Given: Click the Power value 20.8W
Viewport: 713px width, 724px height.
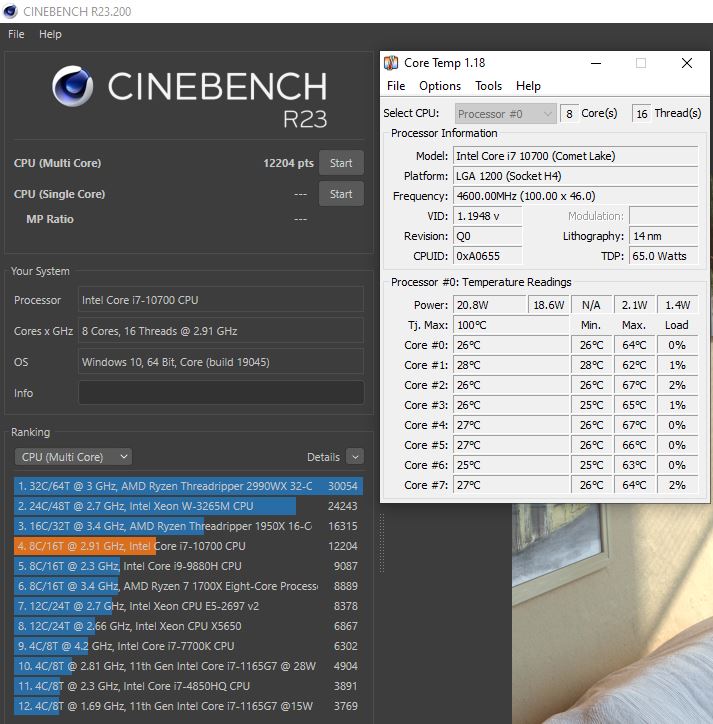Looking at the screenshot, I should (x=489, y=305).
